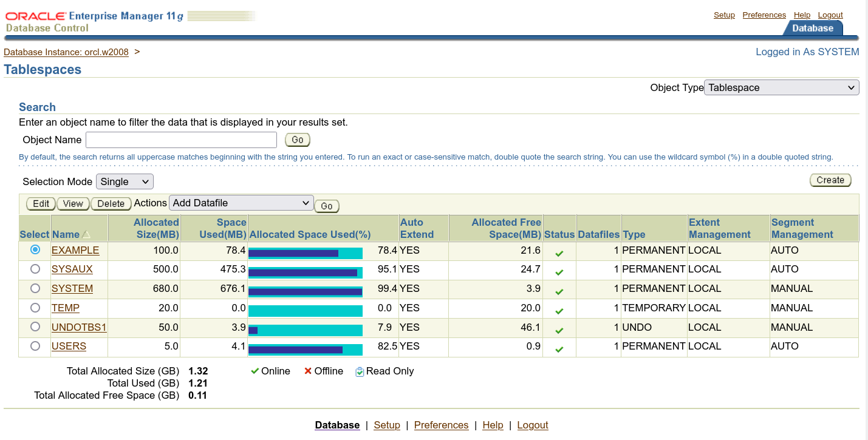Sort the table by Name column

(66, 234)
